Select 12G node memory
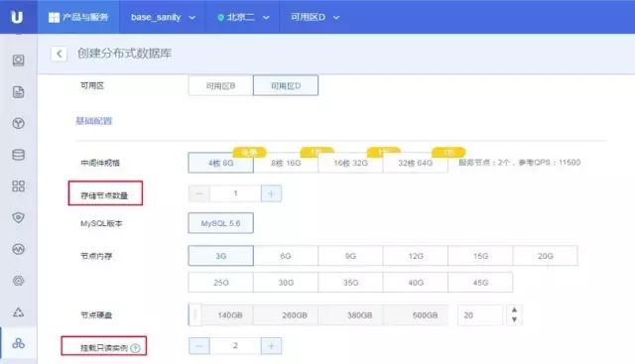 coord(416,256)
